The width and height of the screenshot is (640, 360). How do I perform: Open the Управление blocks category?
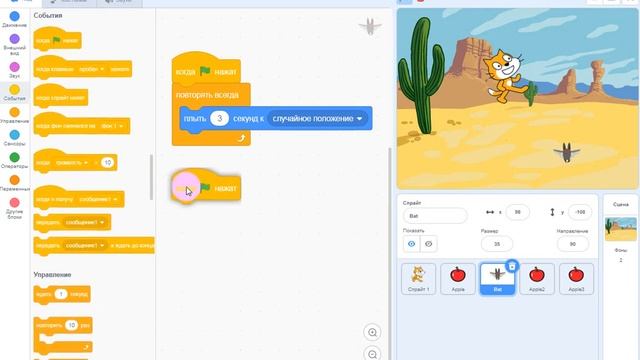(14, 116)
